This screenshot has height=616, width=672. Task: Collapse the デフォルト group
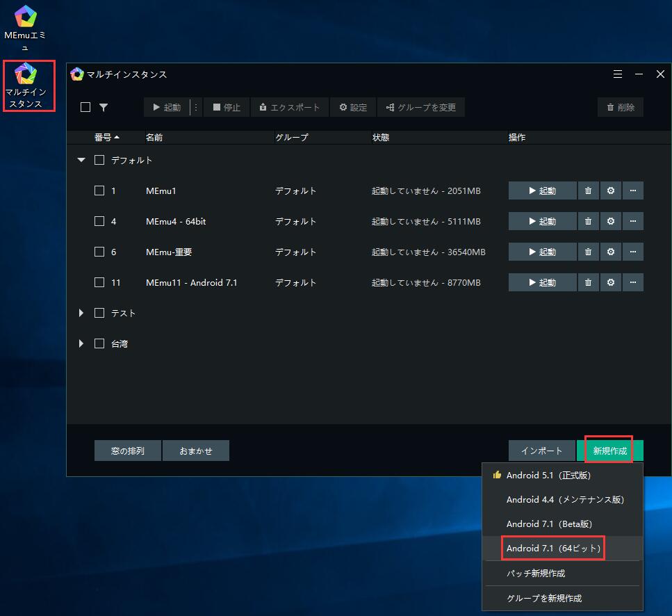tap(81, 160)
